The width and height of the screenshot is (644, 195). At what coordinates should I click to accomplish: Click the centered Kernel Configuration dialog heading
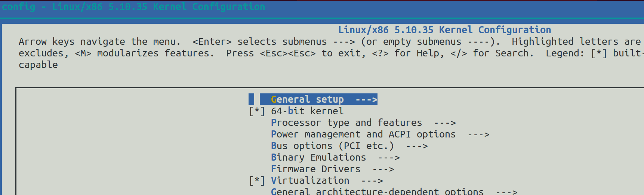click(444, 30)
